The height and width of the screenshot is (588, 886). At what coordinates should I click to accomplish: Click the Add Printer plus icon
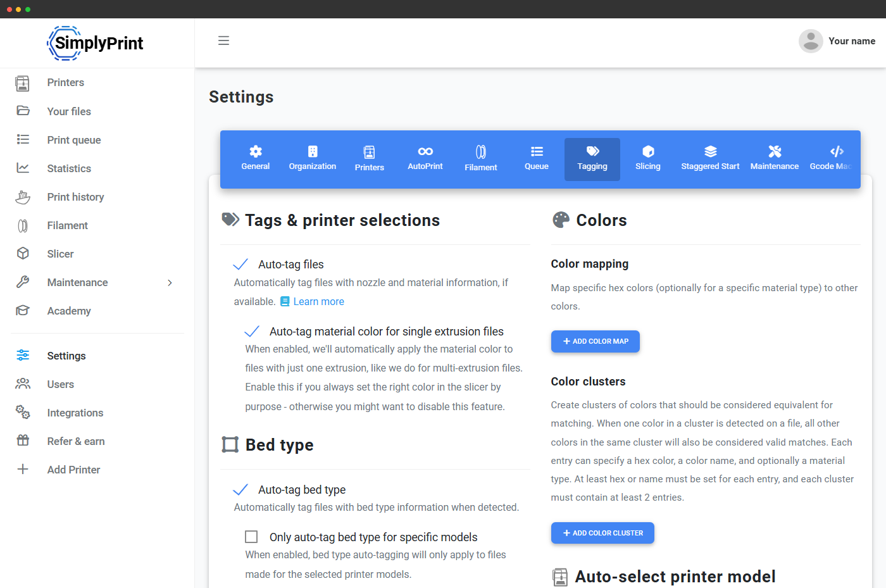coord(23,469)
